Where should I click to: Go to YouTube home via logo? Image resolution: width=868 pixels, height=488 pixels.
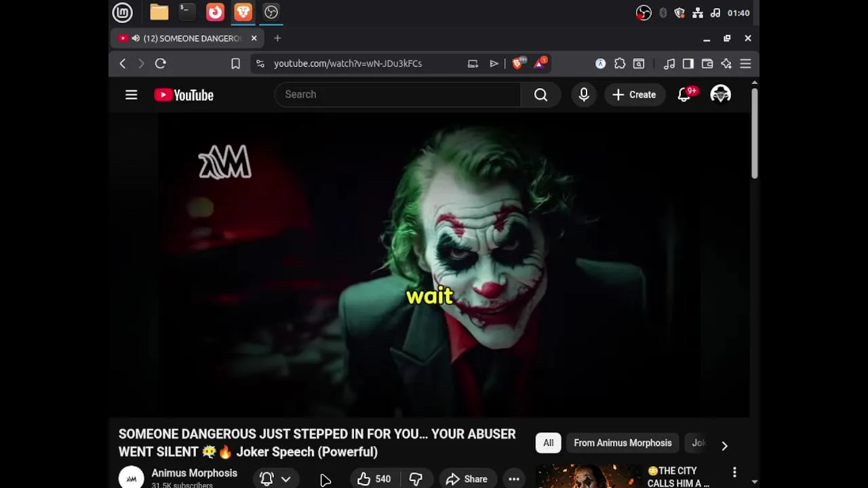184,95
